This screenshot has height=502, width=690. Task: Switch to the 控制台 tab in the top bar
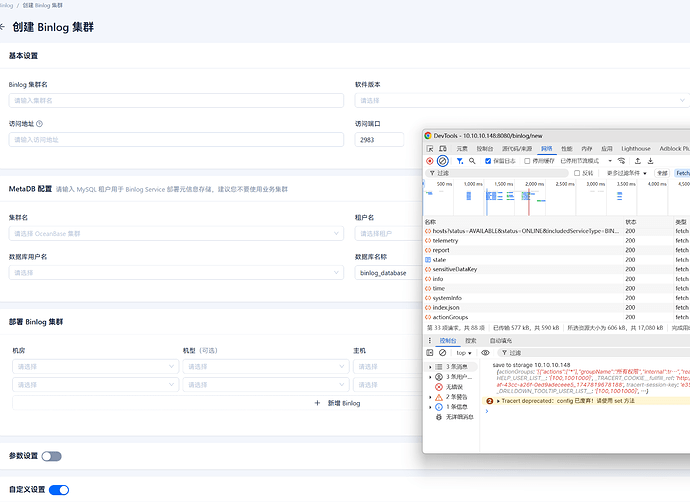[x=485, y=149]
